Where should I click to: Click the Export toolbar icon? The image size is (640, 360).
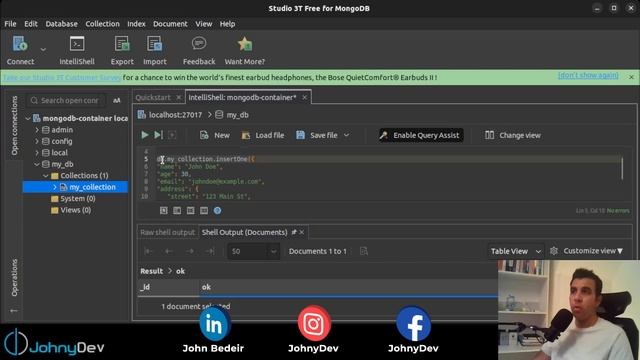tap(122, 44)
